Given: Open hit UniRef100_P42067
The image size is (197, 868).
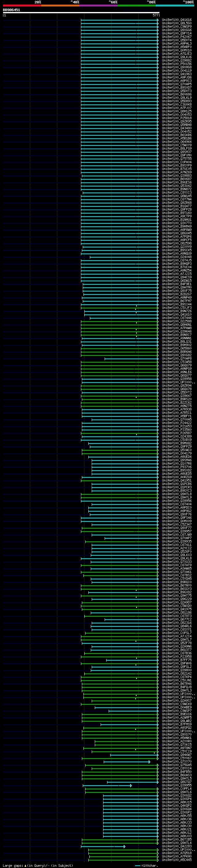Looking at the screenshot, I should pos(177,37).
